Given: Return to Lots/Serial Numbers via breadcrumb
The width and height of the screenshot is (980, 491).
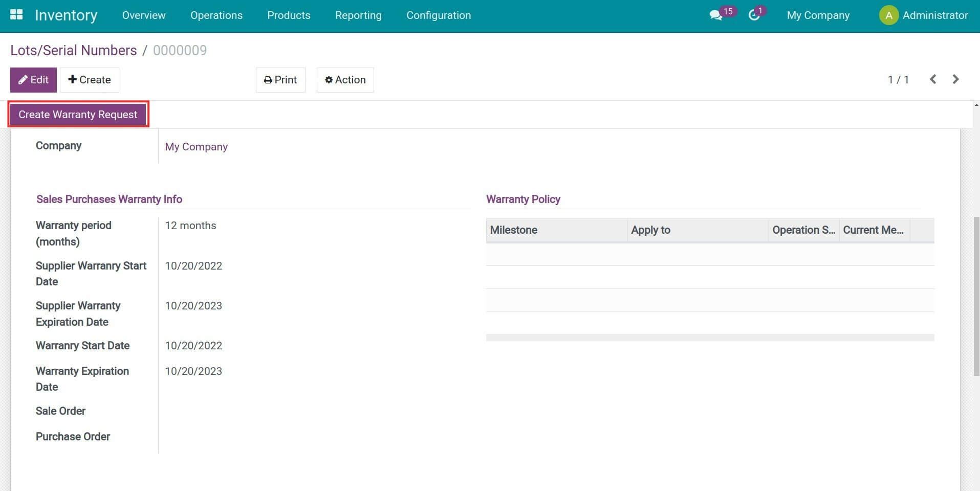Looking at the screenshot, I should [73, 50].
